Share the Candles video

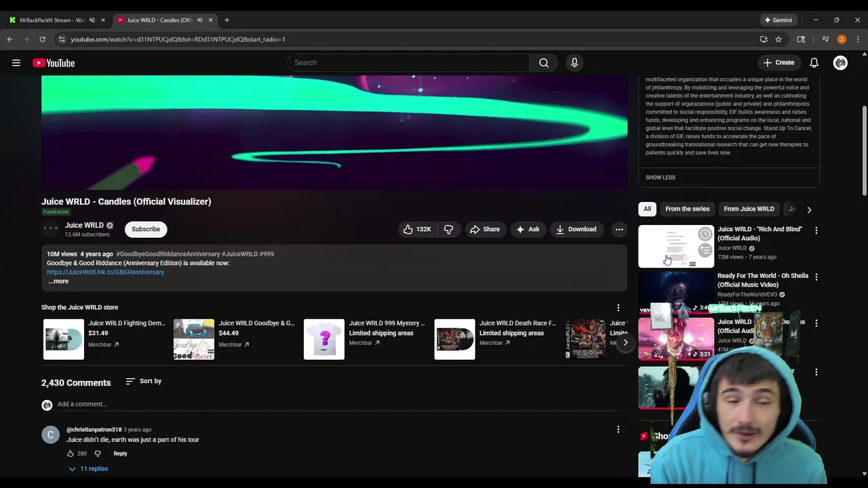(484, 229)
